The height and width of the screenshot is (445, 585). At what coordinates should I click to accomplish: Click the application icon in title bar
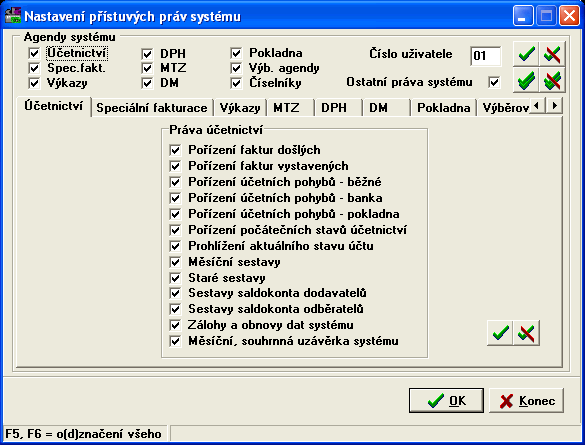[13, 16]
